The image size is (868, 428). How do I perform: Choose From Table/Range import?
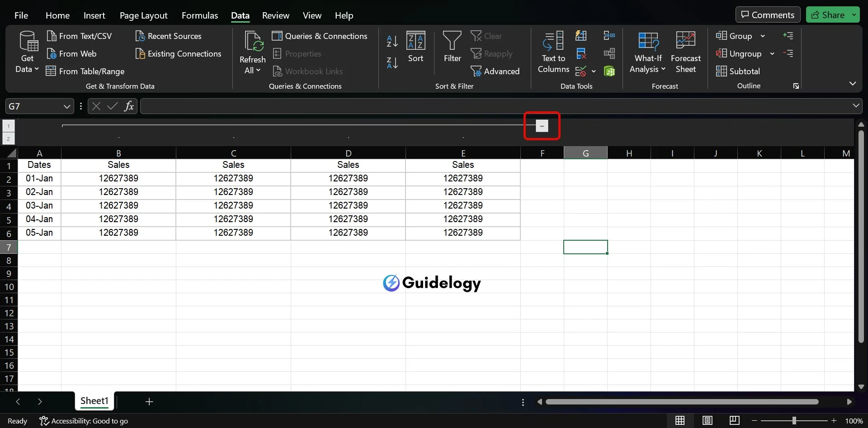tap(85, 71)
